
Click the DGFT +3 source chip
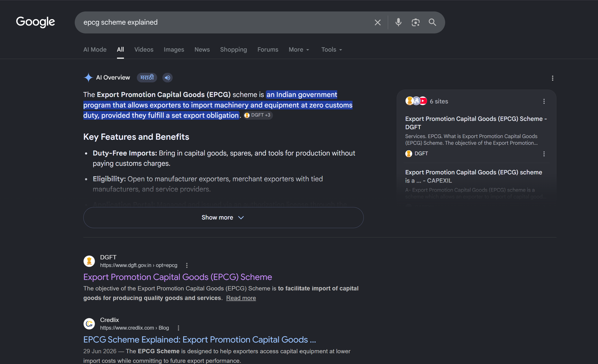(x=258, y=115)
